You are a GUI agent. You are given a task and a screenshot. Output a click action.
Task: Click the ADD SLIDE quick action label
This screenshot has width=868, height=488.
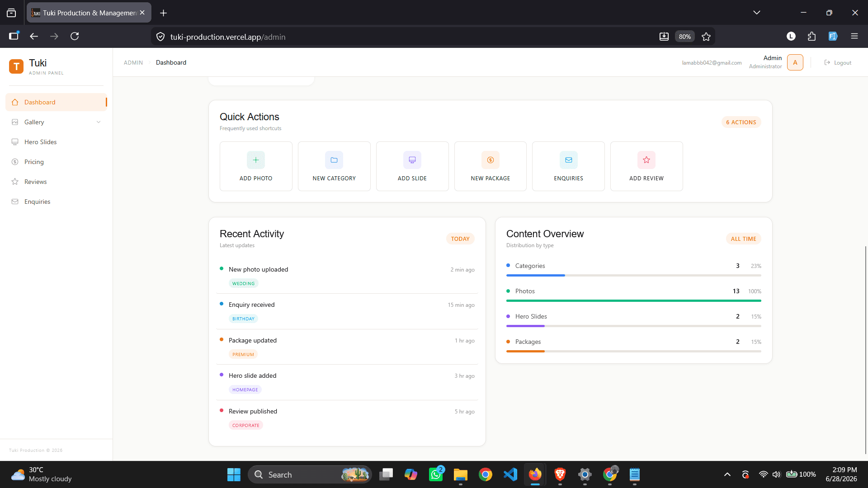[412, 178]
